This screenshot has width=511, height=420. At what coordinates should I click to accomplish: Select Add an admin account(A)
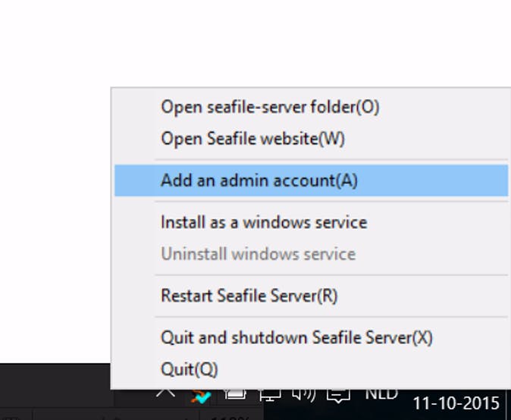(x=259, y=180)
